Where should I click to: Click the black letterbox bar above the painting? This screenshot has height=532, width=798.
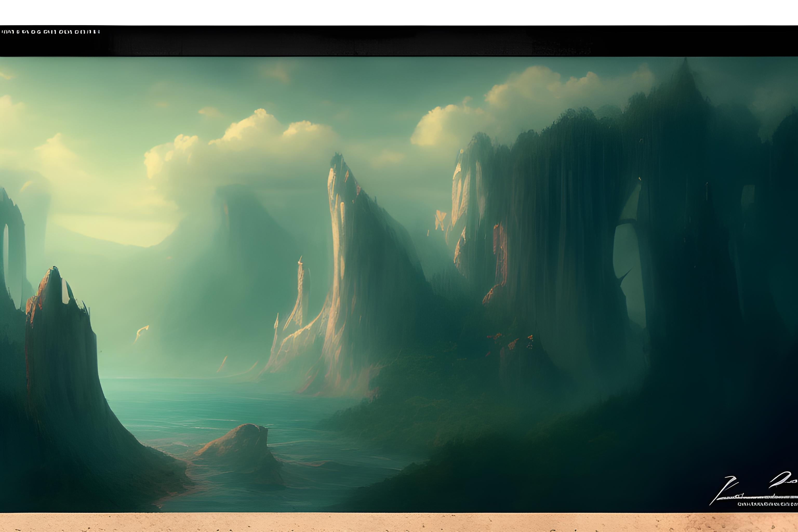[x=399, y=41]
